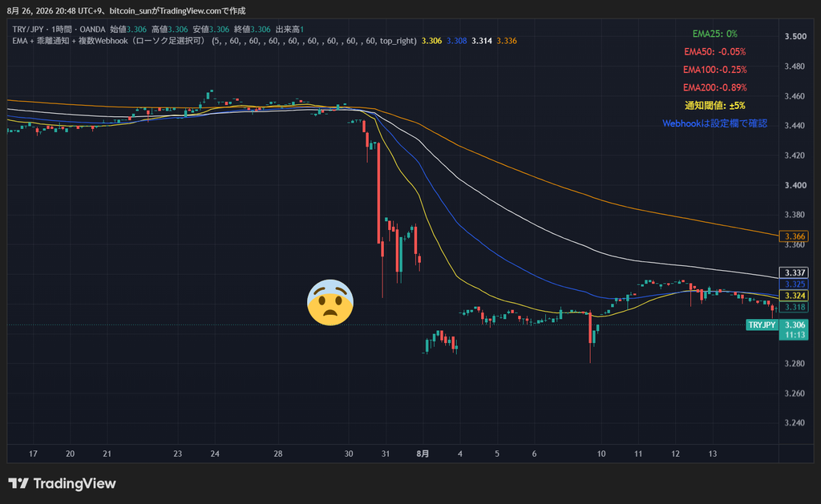Click date 21 on the time axis
Viewport: 821px width, 504px height.
click(x=107, y=454)
